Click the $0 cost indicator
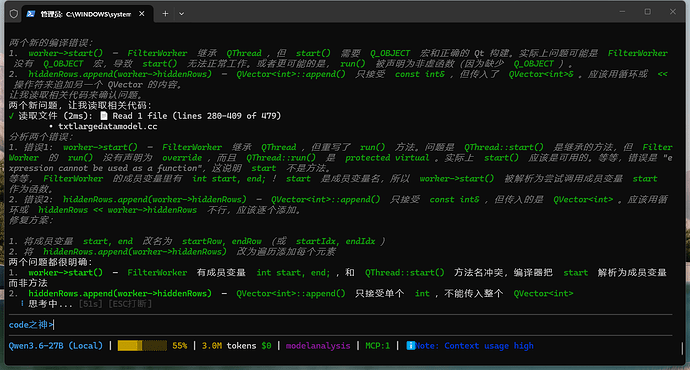Image resolution: width=690 pixels, height=370 pixels. point(266,346)
